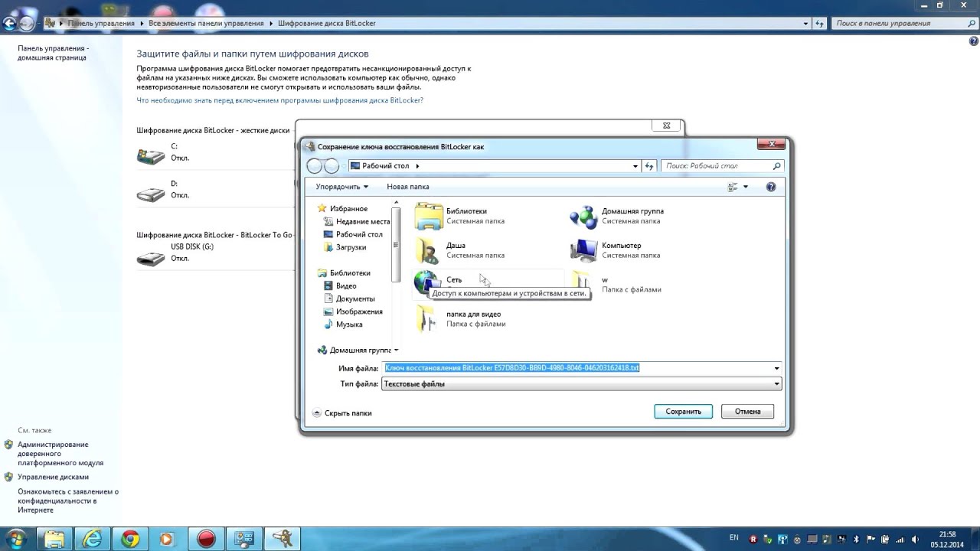Open the Тип файла combo box
Viewport: 980px width, 551px height.
[x=581, y=384]
